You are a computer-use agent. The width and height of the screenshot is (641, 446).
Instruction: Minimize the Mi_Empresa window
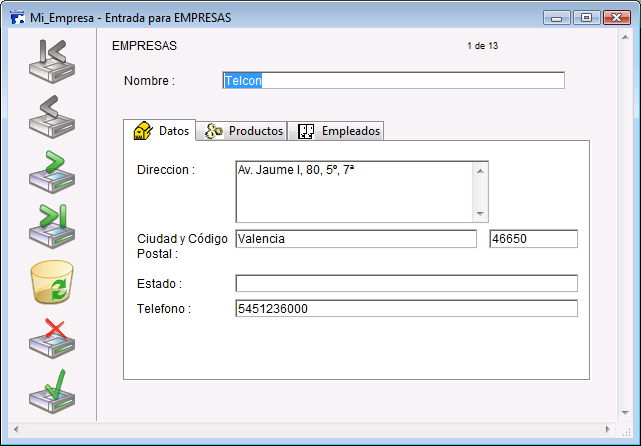point(556,18)
